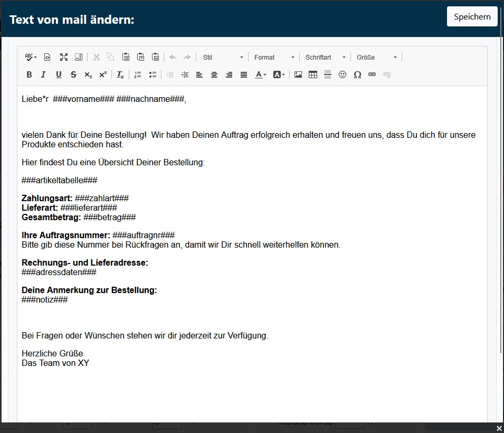Toggle italic formatting
The height and width of the screenshot is (433, 504).
44,75
